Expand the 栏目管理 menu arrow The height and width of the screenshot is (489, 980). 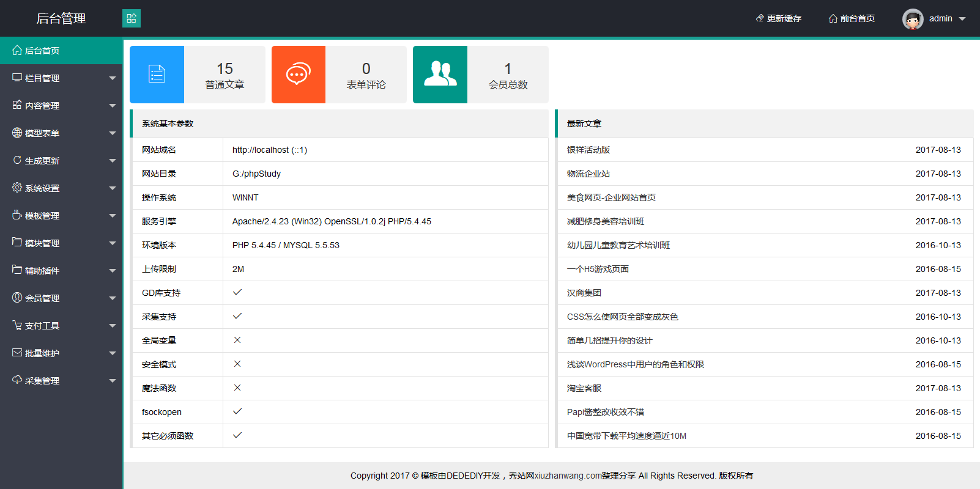click(112, 78)
